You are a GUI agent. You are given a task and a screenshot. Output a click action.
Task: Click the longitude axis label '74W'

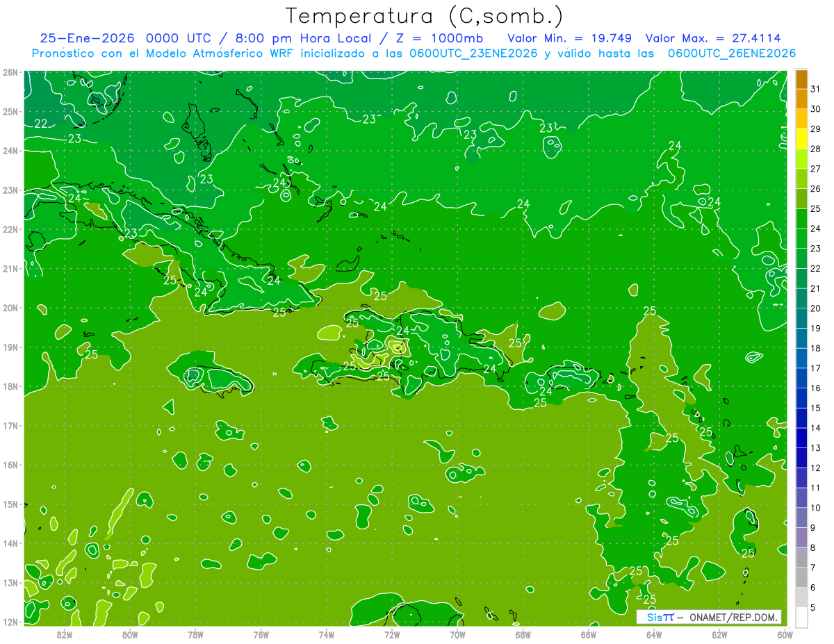click(x=326, y=634)
